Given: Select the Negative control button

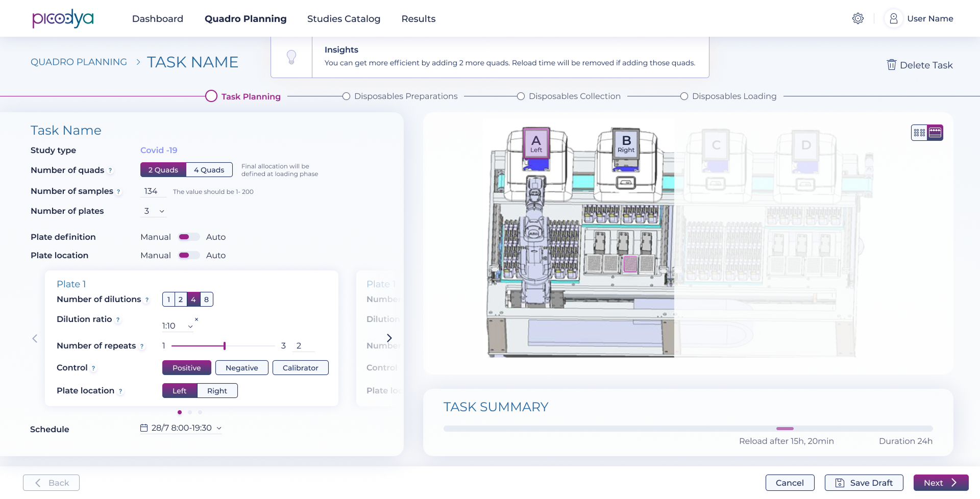Looking at the screenshot, I should pyautogui.click(x=241, y=368).
